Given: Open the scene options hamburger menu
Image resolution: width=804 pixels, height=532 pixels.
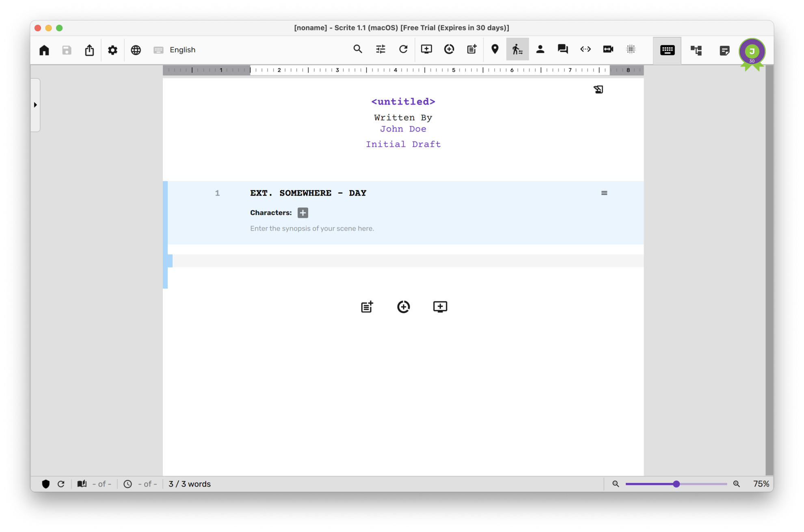Looking at the screenshot, I should [604, 193].
